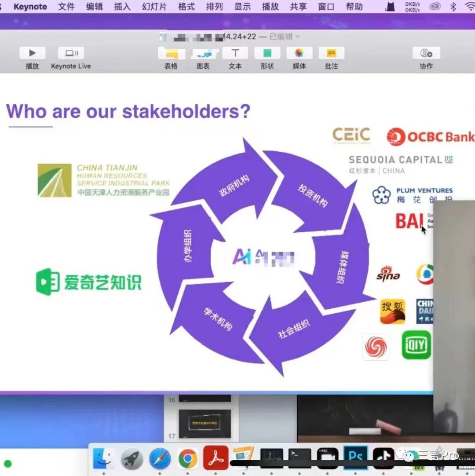Open the 文件 menu

[66, 7]
